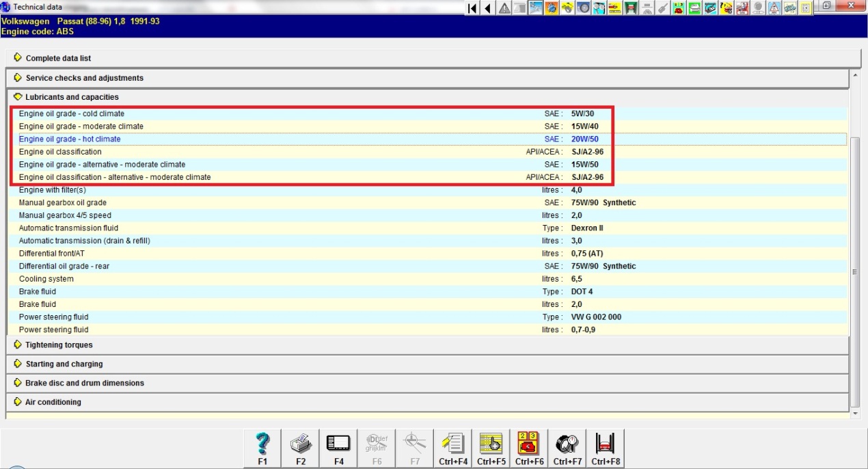Image resolution: width=868 pixels, height=469 pixels.
Task: Select Engine oil grade - hot climate row
Action: pyautogui.click(x=70, y=139)
